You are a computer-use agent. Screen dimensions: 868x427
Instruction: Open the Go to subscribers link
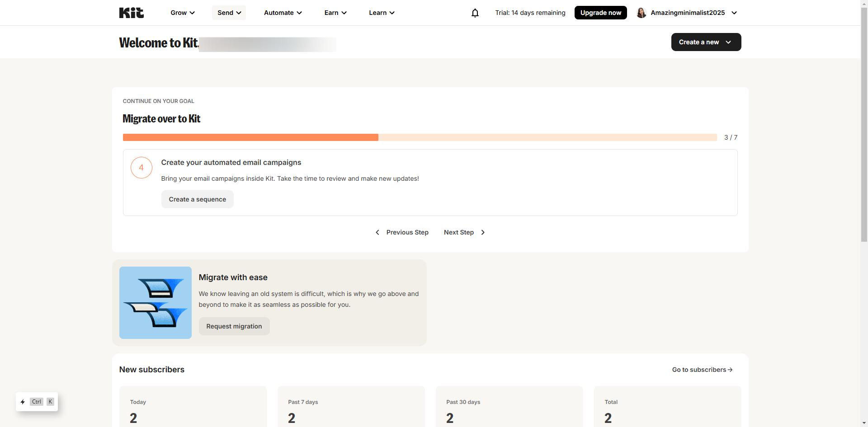(x=703, y=370)
